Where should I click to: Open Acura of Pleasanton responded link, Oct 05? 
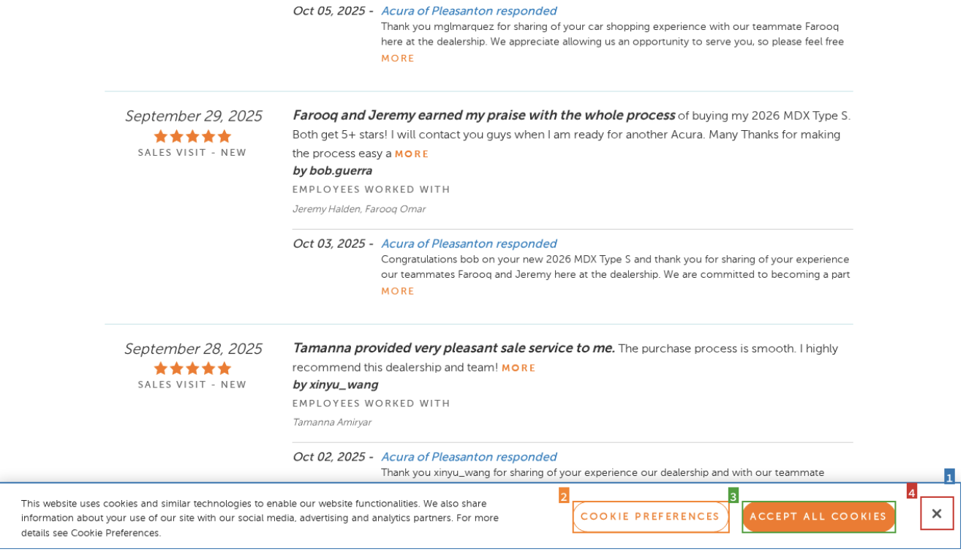pyautogui.click(x=468, y=11)
